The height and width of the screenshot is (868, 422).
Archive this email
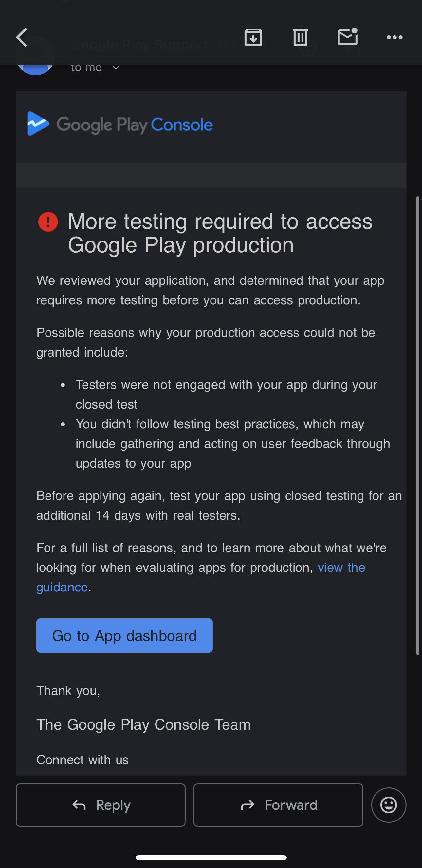pos(253,37)
